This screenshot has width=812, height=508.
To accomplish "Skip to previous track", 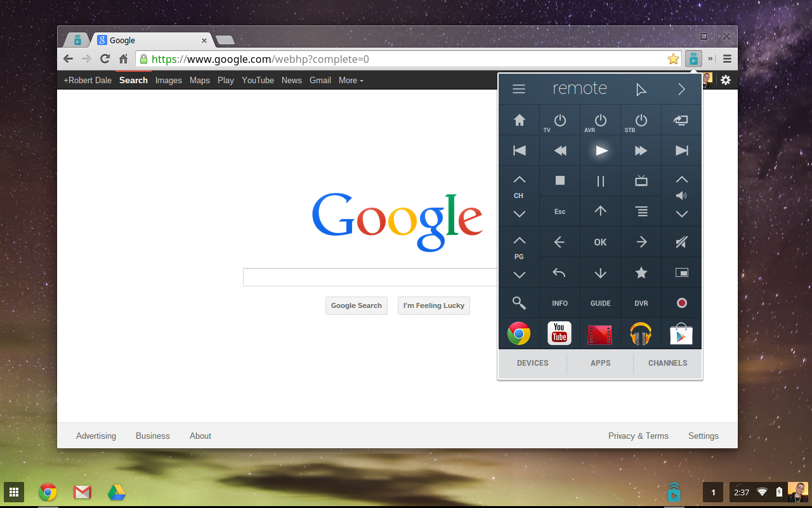I will click(x=519, y=150).
